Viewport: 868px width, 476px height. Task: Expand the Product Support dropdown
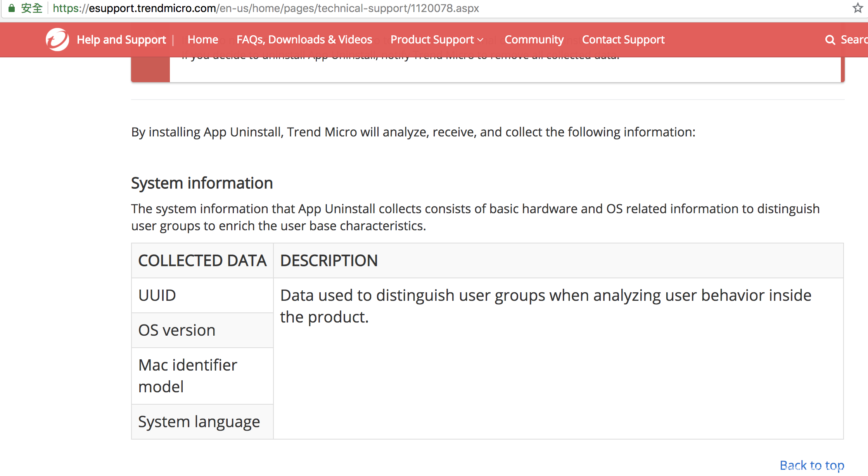point(437,40)
